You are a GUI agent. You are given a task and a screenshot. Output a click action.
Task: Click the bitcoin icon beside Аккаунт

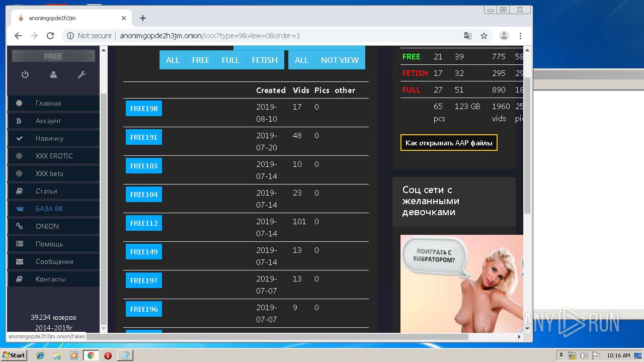pos(19,121)
